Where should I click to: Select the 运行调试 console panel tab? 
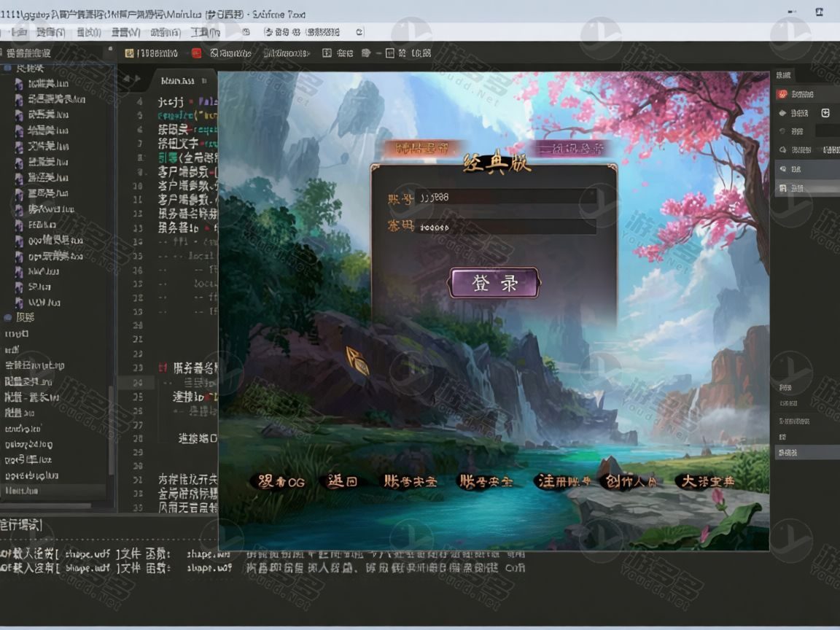click(x=21, y=524)
